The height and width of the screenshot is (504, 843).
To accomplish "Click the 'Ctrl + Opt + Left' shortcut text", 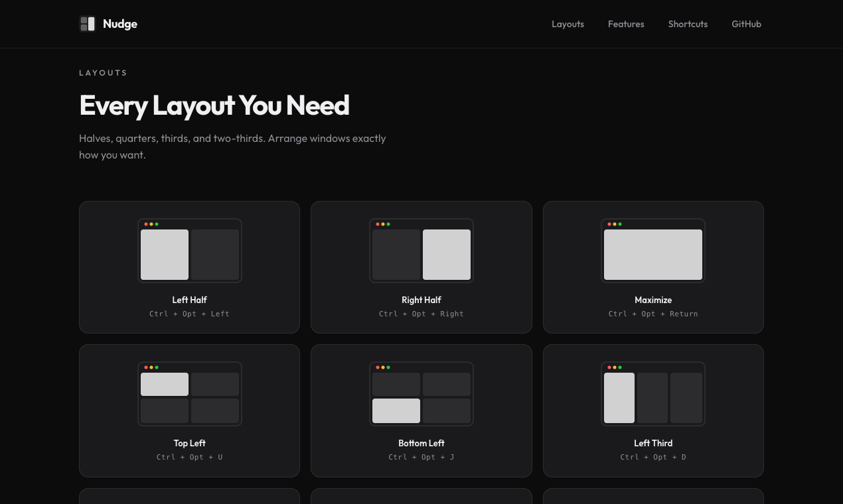I will coord(190,314).
